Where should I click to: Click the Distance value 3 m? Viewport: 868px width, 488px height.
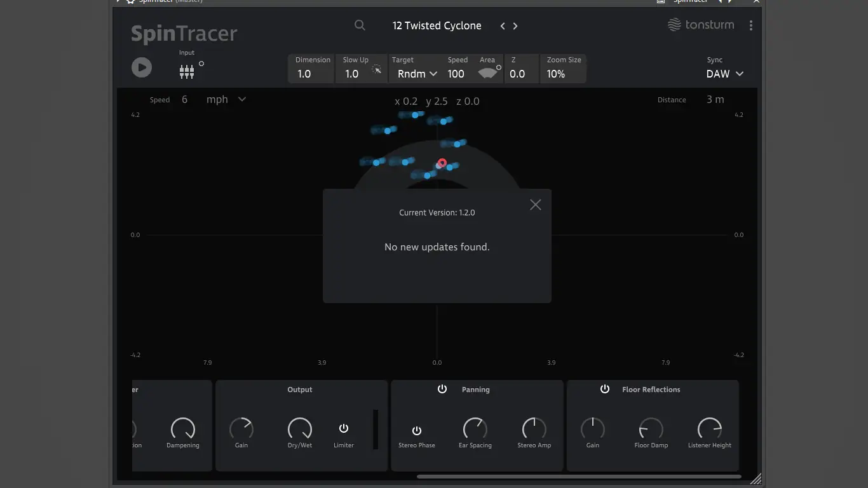[x=715, y=99]
